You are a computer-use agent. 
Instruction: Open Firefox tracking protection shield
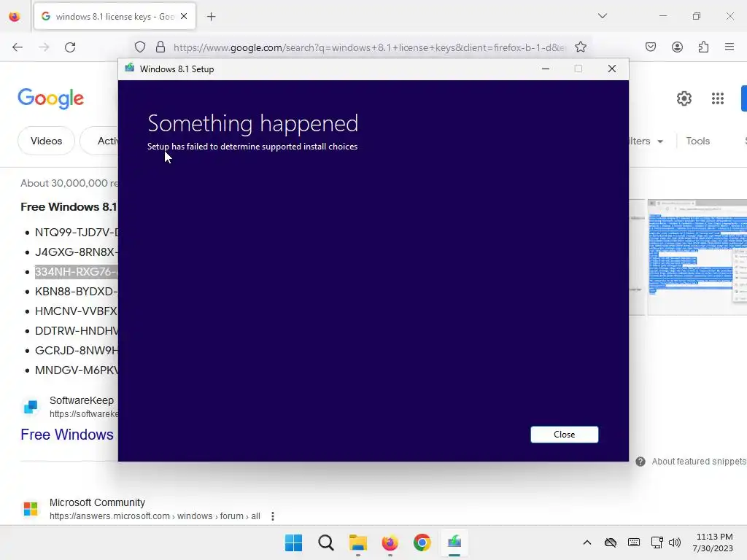(x=139, y=47)
